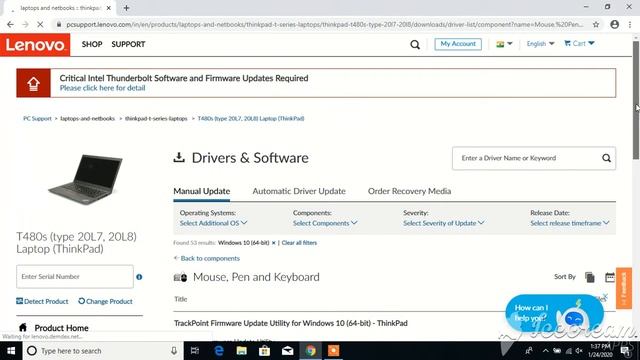Open the site search magnifier icon
Viewport: 640px width, 360px height.
click(415, 44)
